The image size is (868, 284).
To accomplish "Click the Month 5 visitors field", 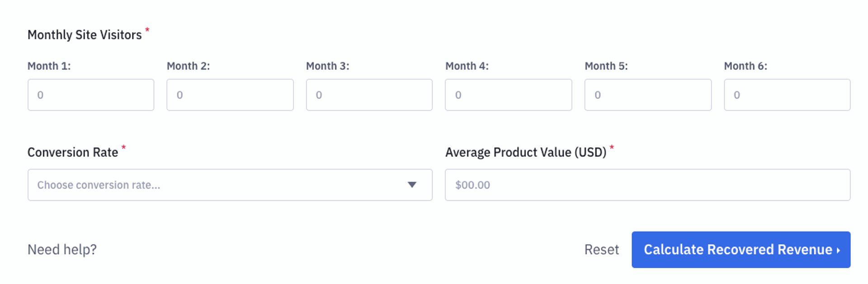I will pos(647,95).
